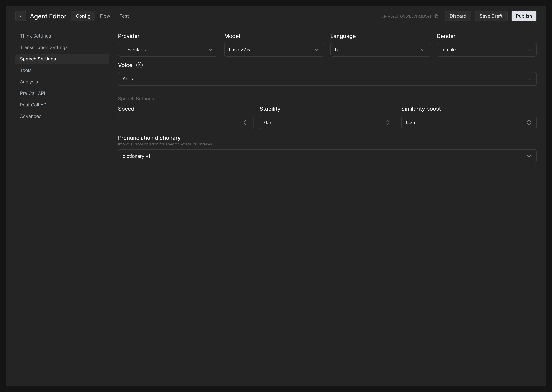Copy the agent ID with copy icon
Image resolution: width=552 pixels, height=392 pixels.
tap(436, 16)
